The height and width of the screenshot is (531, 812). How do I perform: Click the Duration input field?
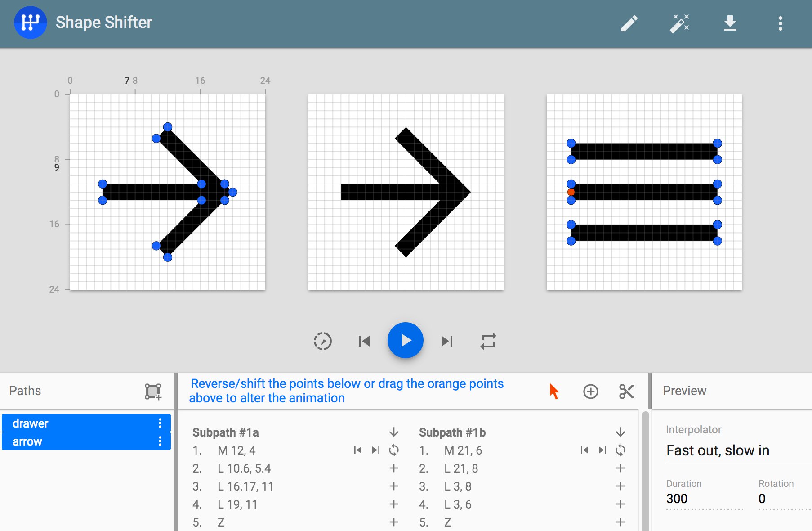(x=704, y=499)
